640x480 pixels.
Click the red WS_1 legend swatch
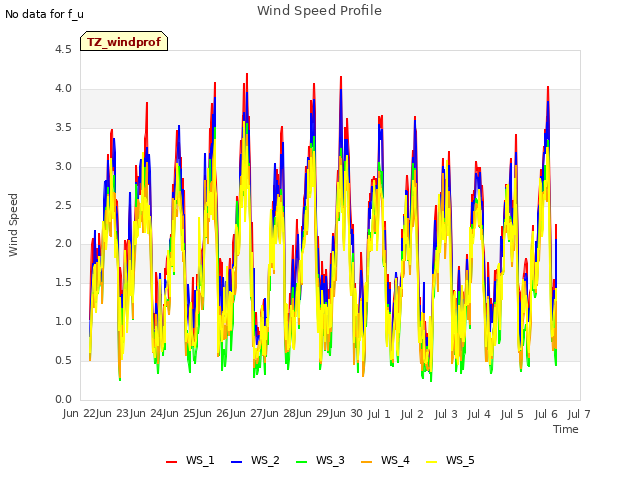point(171,461)
